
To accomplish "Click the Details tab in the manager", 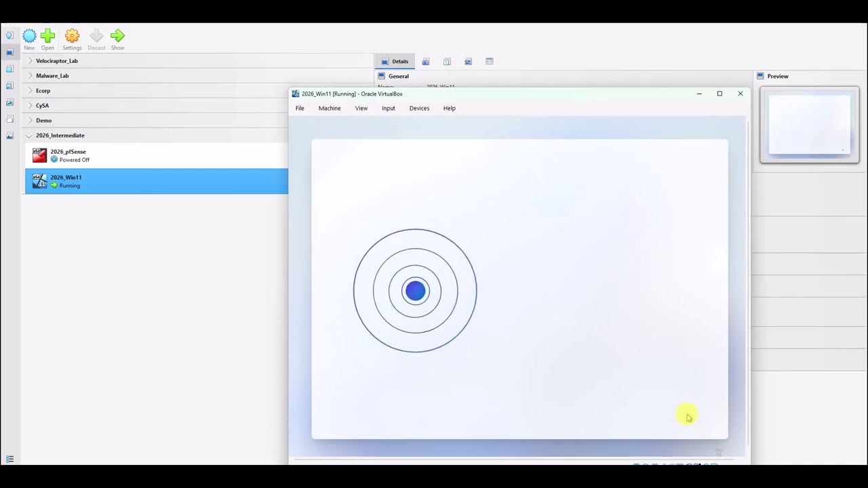I will pos(394,62).
